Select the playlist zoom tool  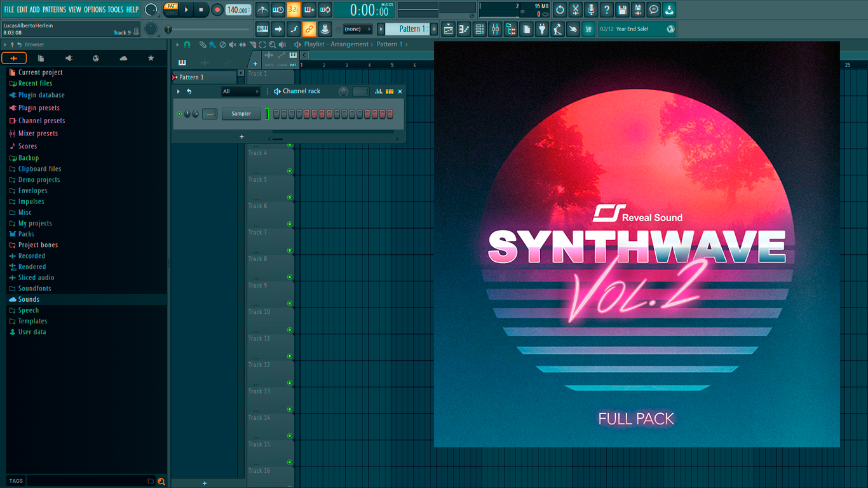click(272, 44)
